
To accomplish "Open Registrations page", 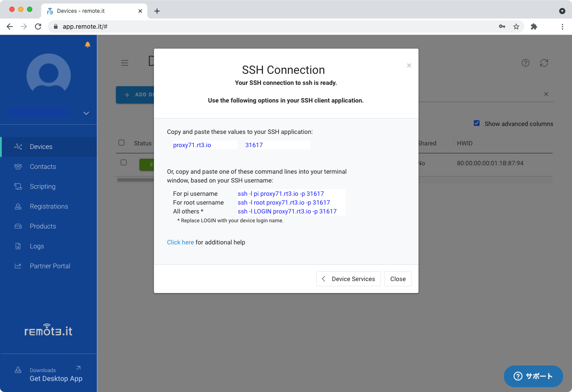I will point(49,206).
